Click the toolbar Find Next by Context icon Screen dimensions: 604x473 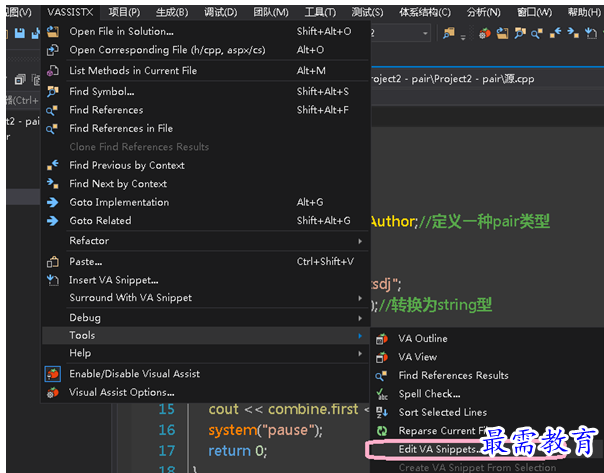tap(573, 33)
